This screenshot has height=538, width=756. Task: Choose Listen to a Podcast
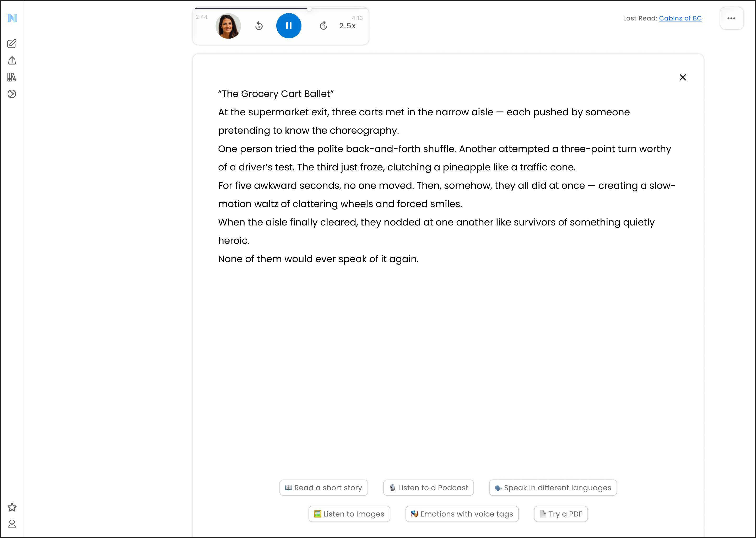coord(428,488)
